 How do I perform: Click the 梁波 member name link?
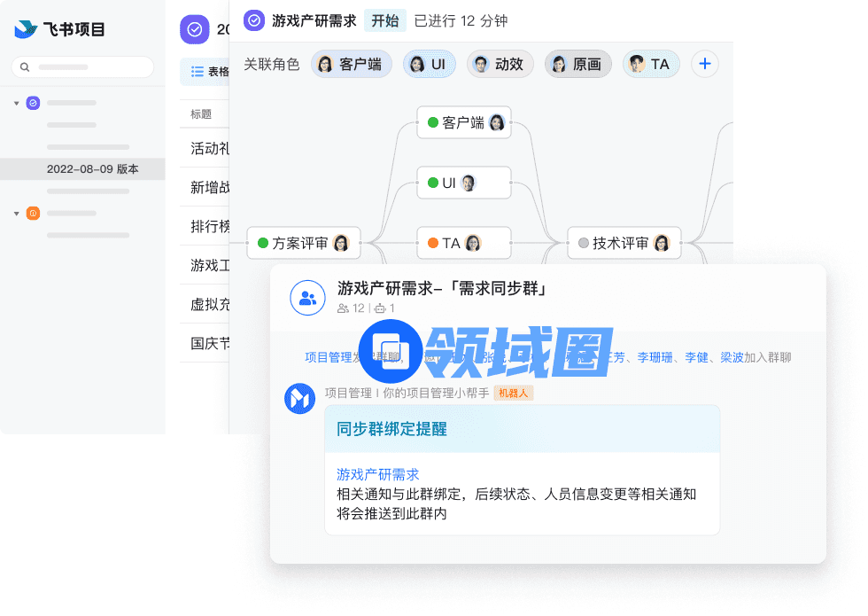(732, 357)
